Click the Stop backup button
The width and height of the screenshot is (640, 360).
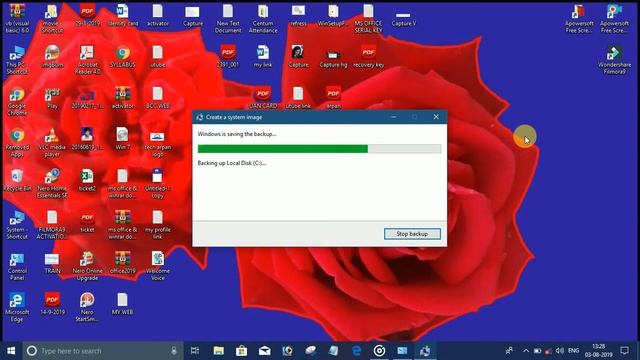412,234
